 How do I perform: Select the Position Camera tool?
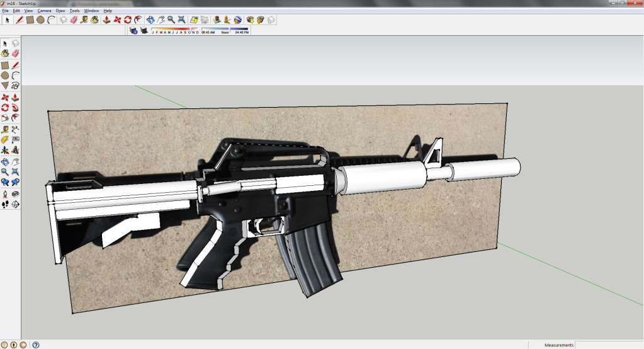pos(5,194)
